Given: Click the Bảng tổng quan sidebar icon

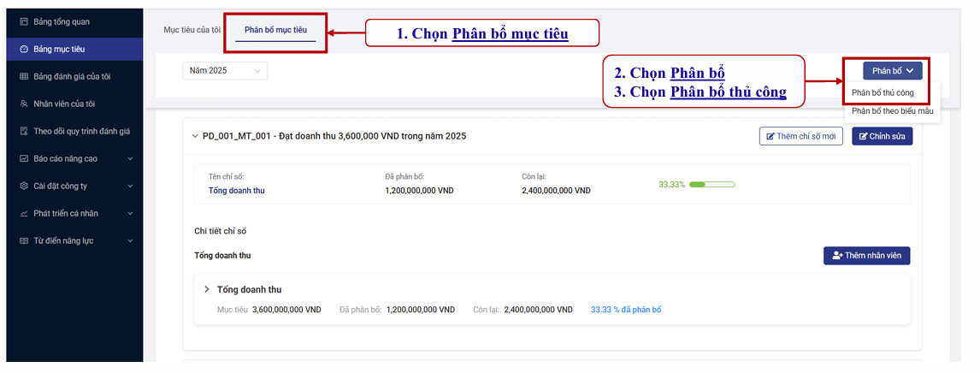Looking at the screenshot, I should [x=24, y=21].
